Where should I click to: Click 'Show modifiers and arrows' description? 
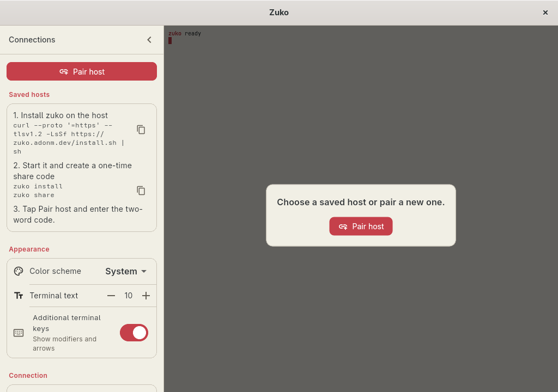tap(65, 344)
